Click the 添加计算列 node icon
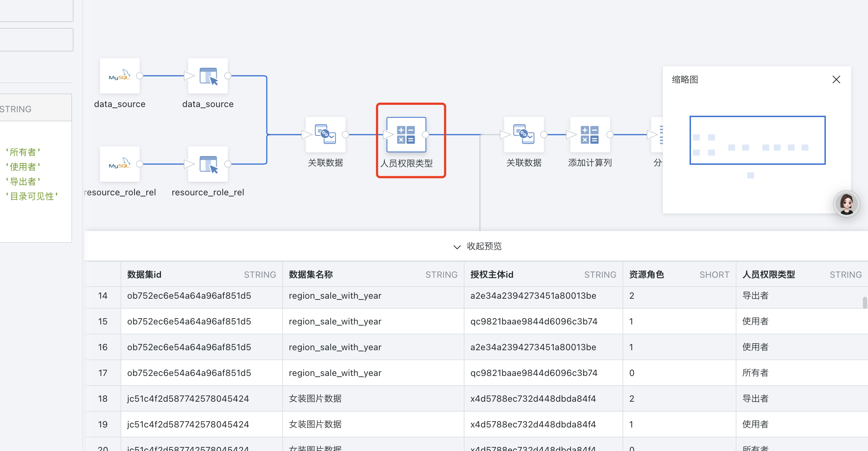Viewport: 868px width, 451px height. (590, 135)
